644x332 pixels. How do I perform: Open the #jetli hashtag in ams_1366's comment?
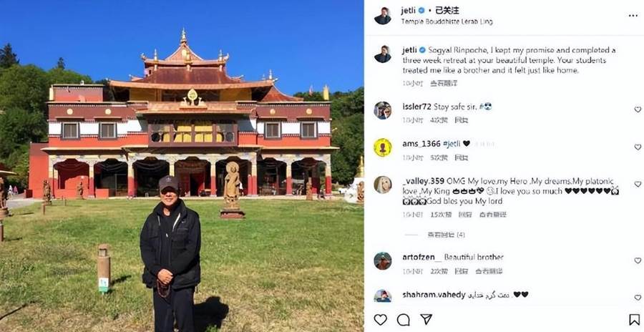(452, 143)
